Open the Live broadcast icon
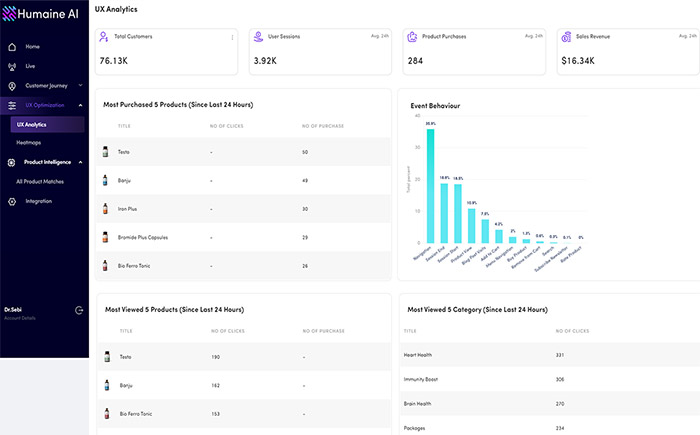Screen dimensions: 700x435 pyautogui.click(x=12, y=66)
